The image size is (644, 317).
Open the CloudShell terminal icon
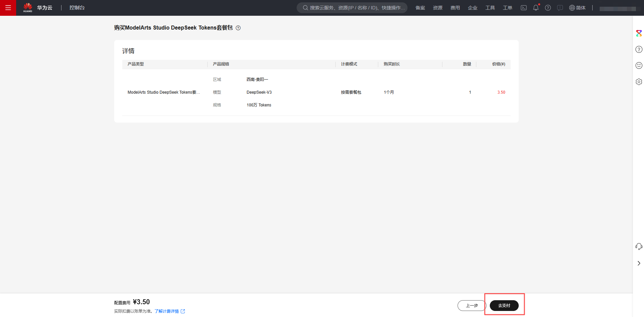pyautogui.click(x=523, y=8)
